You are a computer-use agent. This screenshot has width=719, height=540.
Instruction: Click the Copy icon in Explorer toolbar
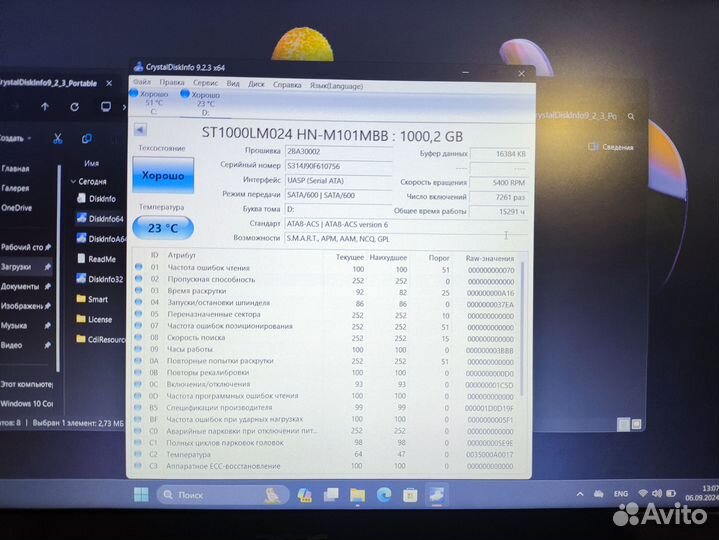(x=87, y=138)
